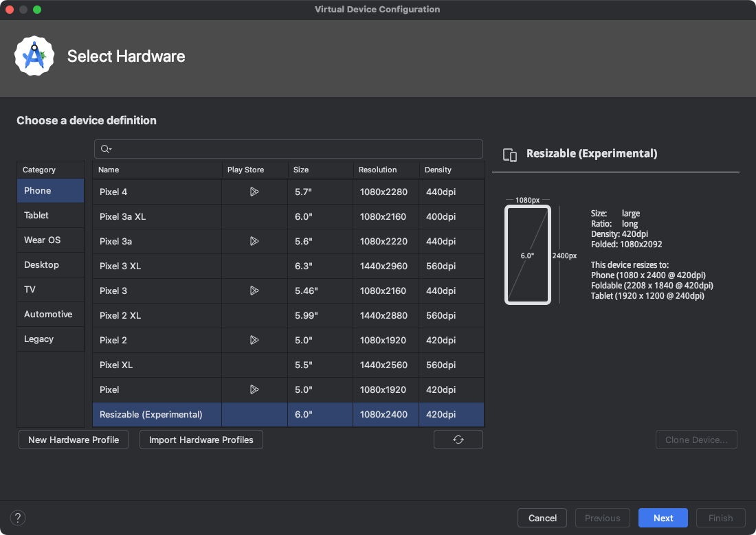Click the magnifier icon in the search bar
This screenshot has height=535, width=756.
[x=105, y=149]
